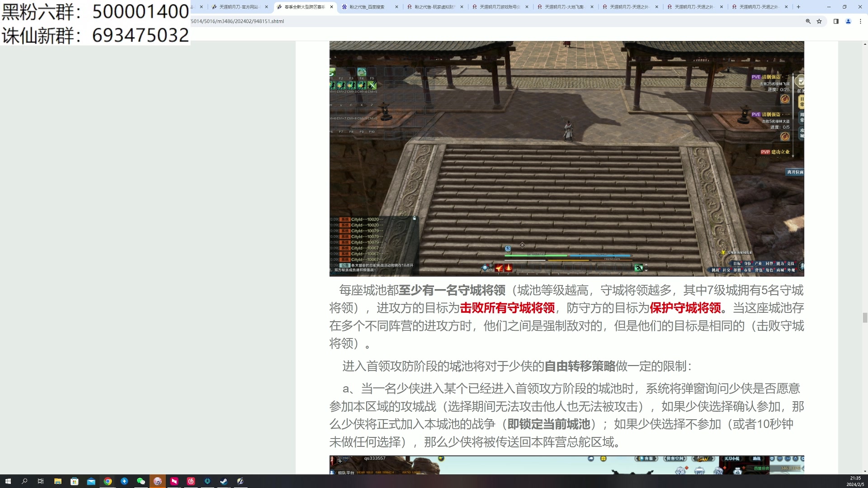This screenshot has width=868, height=488.
Task: Open WeChat from the taskbar
Action: tap(141, 481)
